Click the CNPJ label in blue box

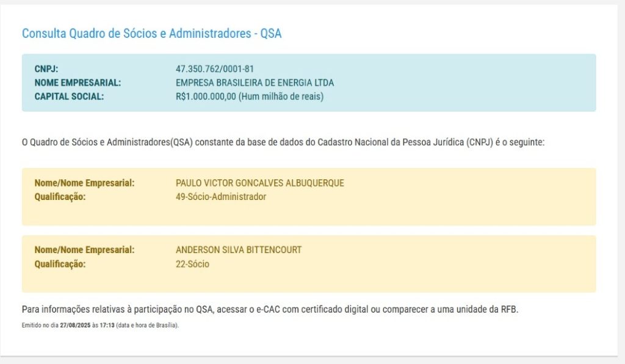tap(46, 69)
